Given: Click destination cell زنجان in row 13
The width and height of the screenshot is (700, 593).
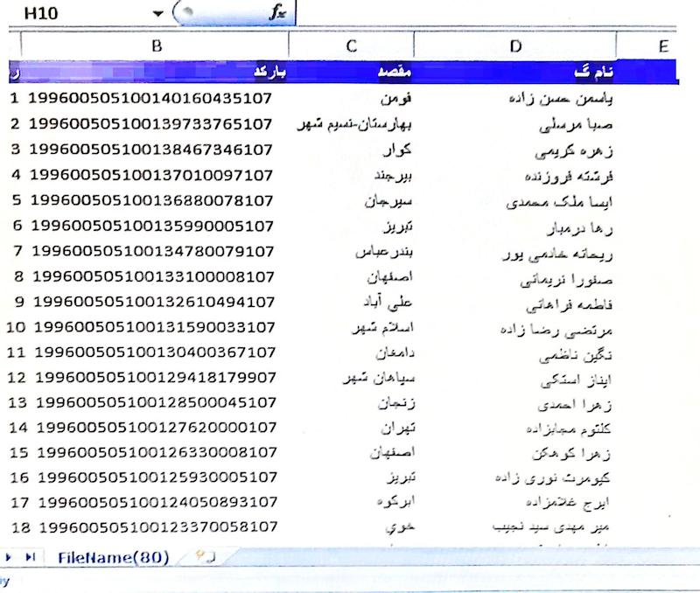Looking at the screenshot, I should click(396, 404).
